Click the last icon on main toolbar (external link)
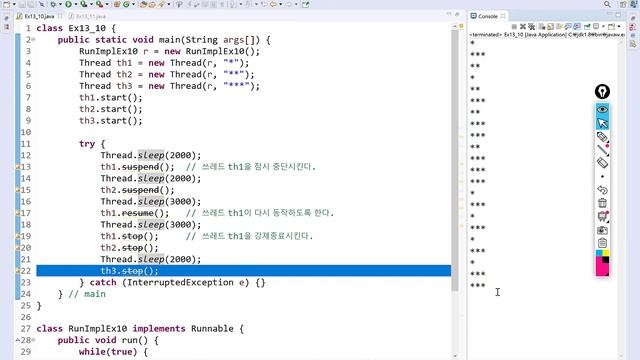 coord(305,4)
